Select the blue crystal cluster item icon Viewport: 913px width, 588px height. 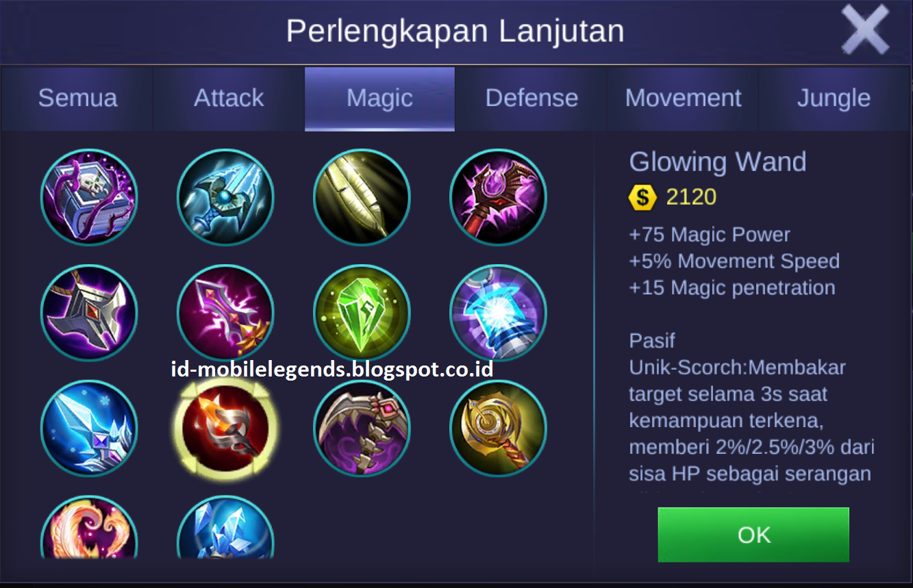tap(225, 526)
